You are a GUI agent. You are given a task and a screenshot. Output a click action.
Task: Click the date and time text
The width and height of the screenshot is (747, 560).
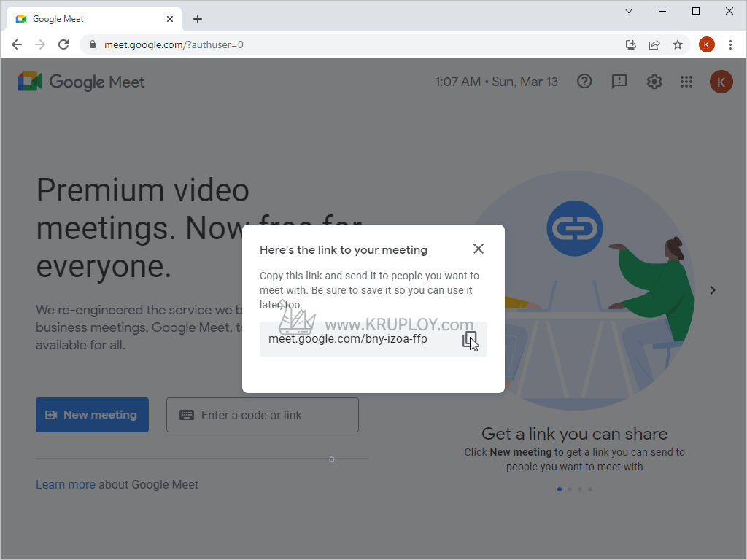coord(496,82)
